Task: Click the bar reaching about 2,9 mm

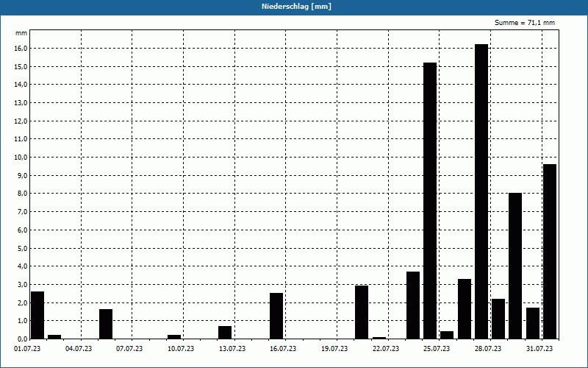Action: click(362, 312)
